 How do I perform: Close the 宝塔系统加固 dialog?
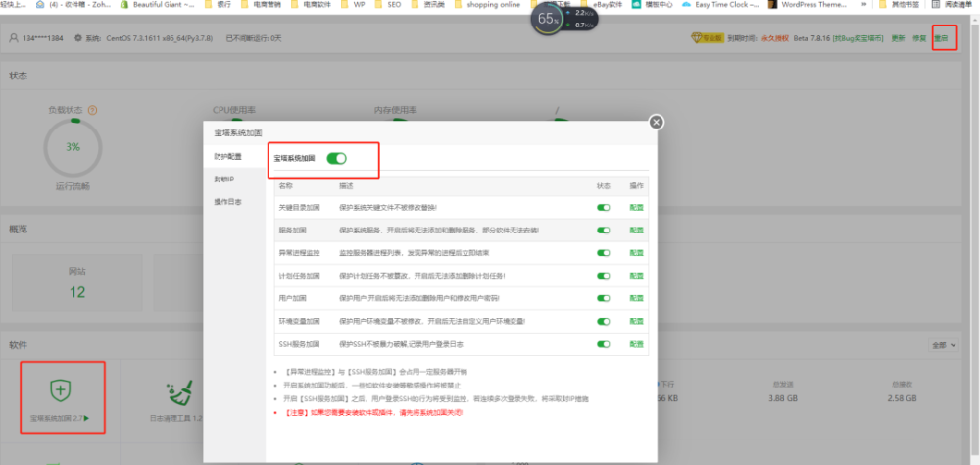pyautogui.click(x=657, y=122)
